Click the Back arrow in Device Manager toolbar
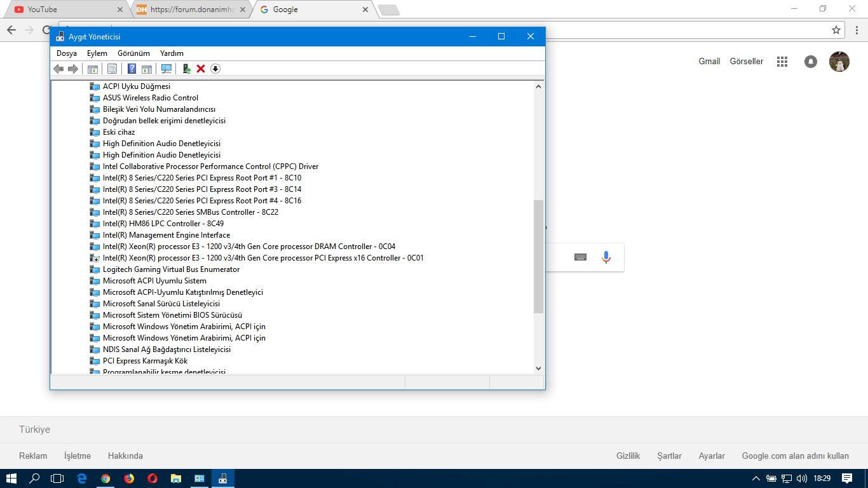Screen dimensions: 868x488 (58, 69)
